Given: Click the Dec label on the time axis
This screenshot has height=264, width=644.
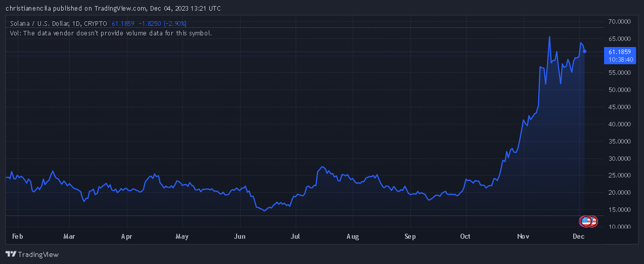Looking at the screenshot, I should coord(579,236).
